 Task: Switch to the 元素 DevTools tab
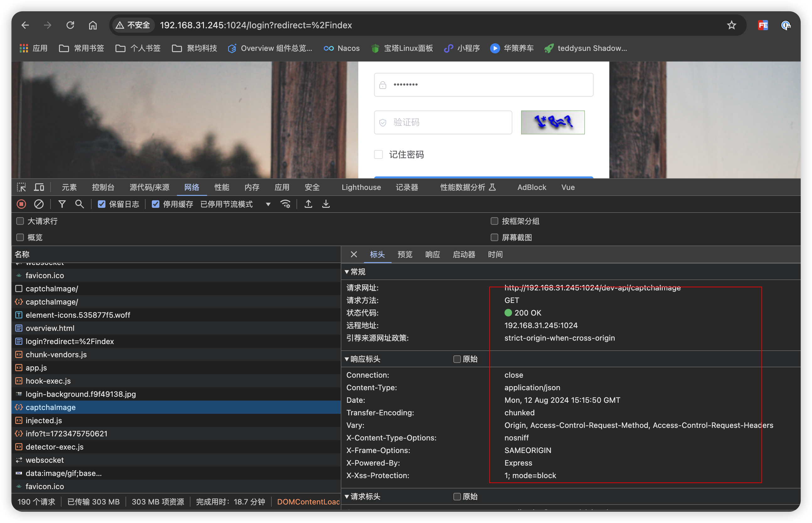[x=69, y=187]
